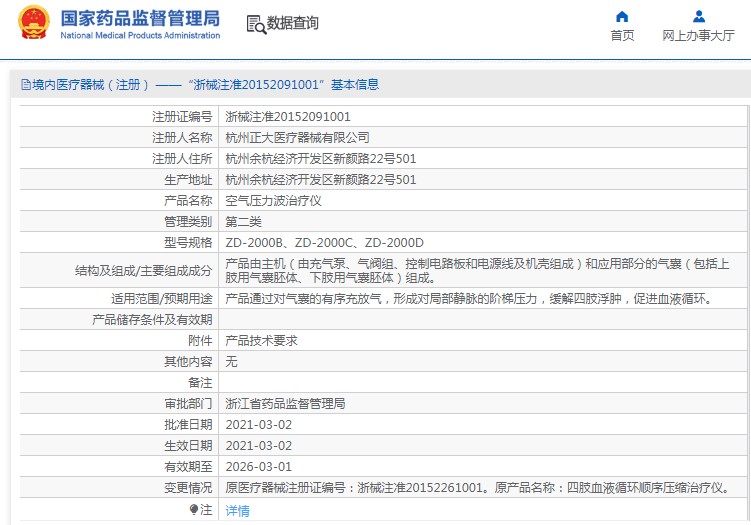Screen dimensions: 751x525
Task: Click the 网上办事大厅 text label
Action: pyautogui.click(x=698, y=35)
